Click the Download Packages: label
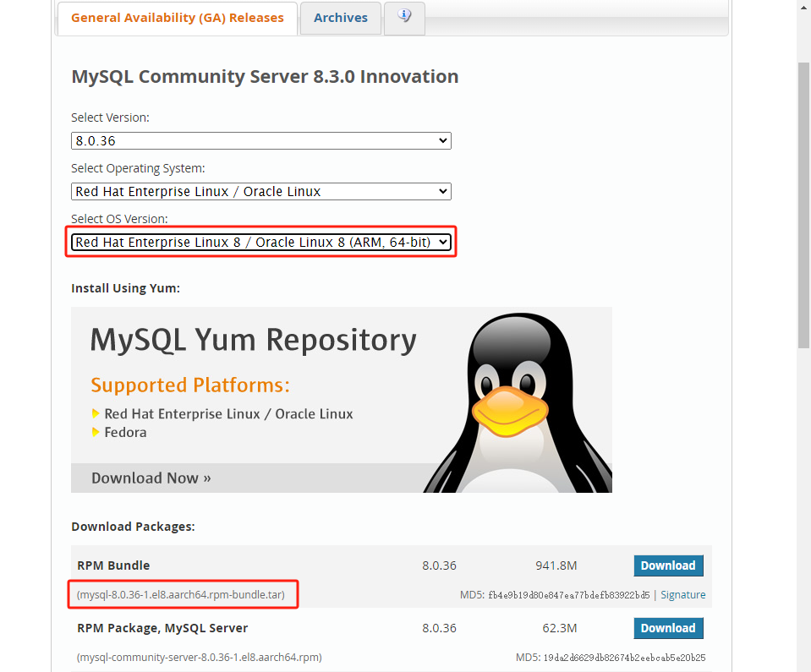Viewport: 811px width, 672px height. pyautogui.click(x=133, y=527)
